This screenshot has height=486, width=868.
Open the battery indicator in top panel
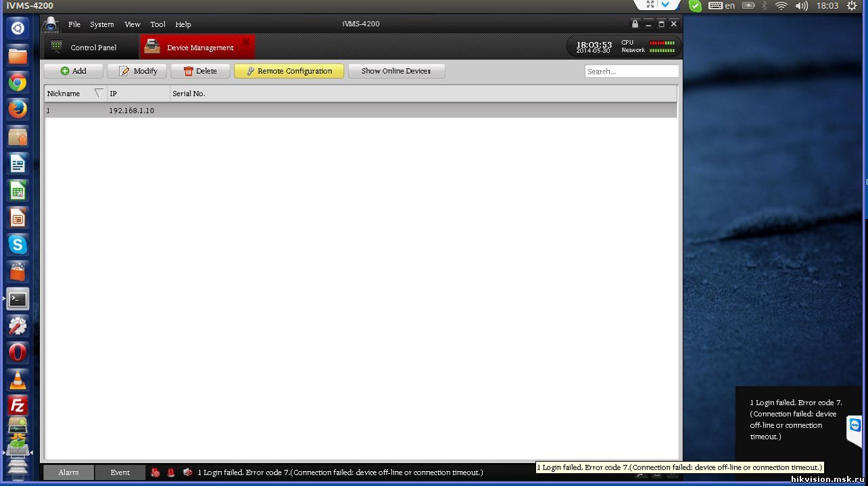[x=748, y=5]
